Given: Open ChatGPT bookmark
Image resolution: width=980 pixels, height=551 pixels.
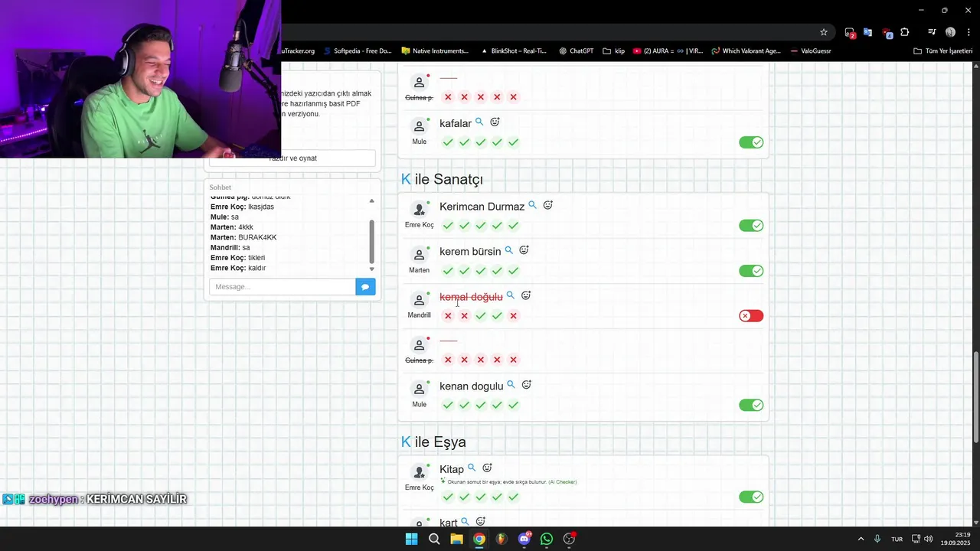Looking at the screenshot, I should click(x=576, y=51).
